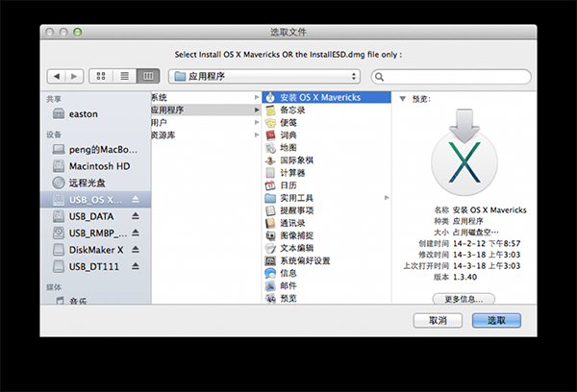Select Macintosh HD in sidebar
The width and height of the screenshot is (577, 392).
[95, 166]
